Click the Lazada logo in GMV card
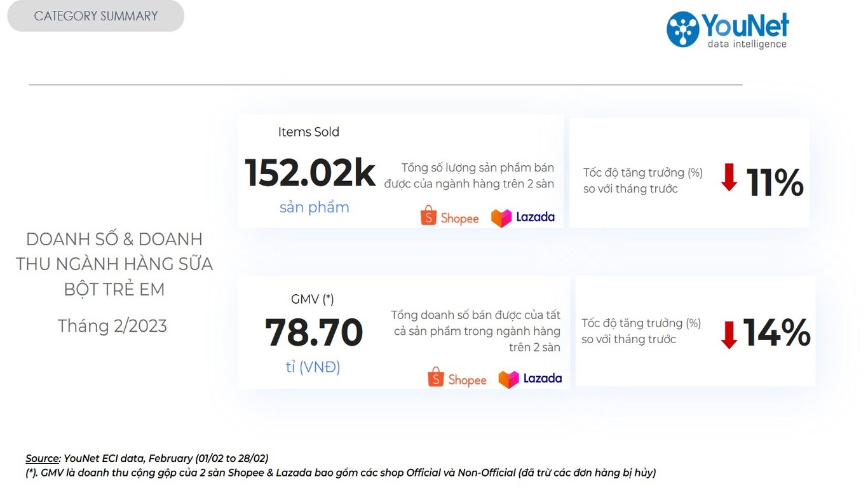Image resolution: width=868 pixels, height=488 pixels. [x=530, y=379]
